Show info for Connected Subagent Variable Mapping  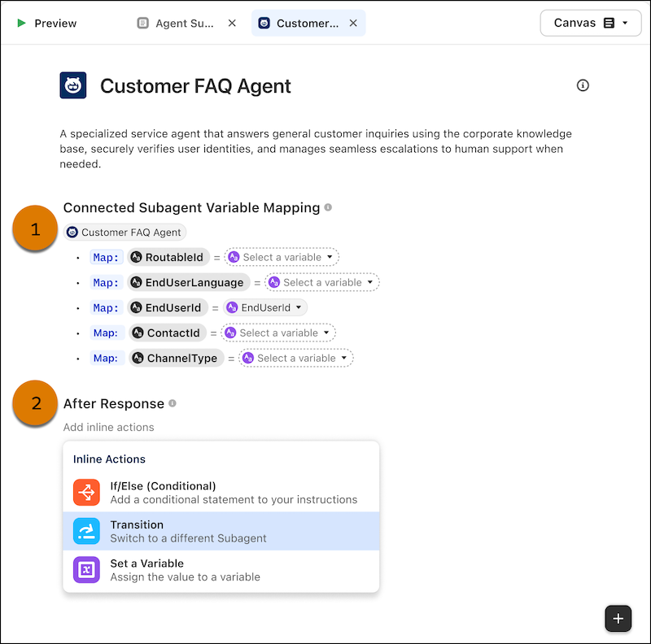coord(328,207)
